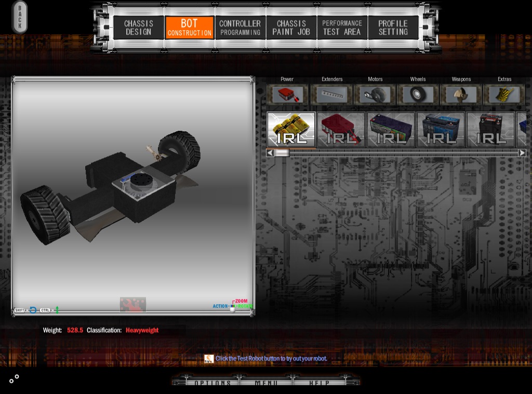This screenshot has height=394, width=532.
Task: Click the ZOOM mouse control label
Action: coord(241,301)
